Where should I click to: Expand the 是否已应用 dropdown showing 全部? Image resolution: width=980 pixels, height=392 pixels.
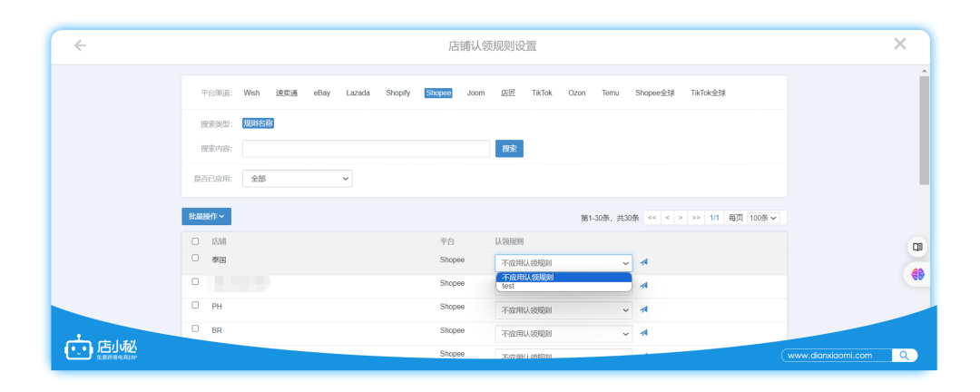297,179
